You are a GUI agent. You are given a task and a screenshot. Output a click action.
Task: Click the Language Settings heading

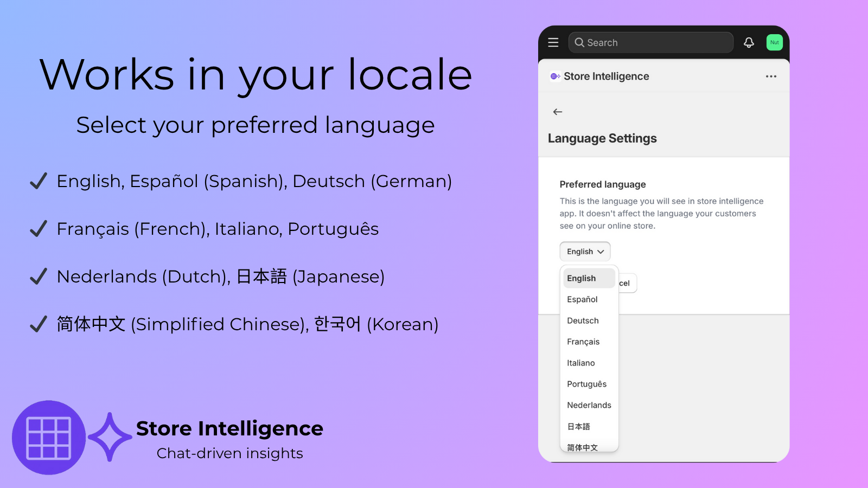602,138
